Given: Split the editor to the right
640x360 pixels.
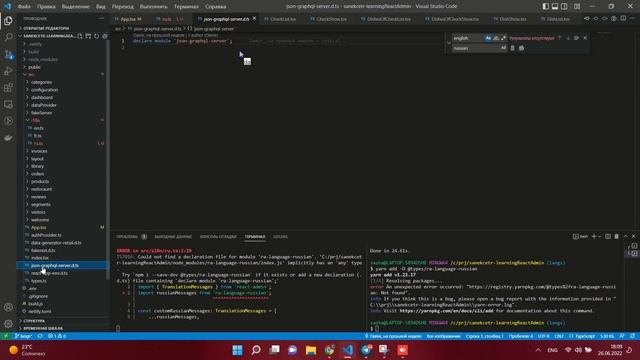Looking at the screenshot, I should [623, 19].
